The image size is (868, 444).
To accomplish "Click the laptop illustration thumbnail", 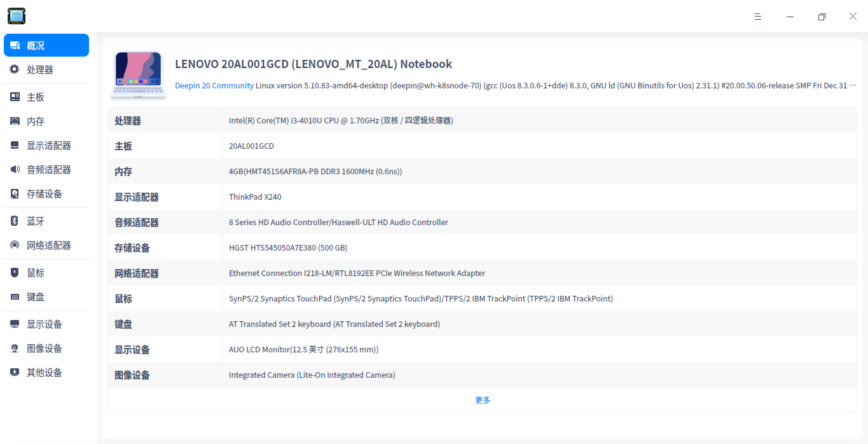I will click(139, 74).
